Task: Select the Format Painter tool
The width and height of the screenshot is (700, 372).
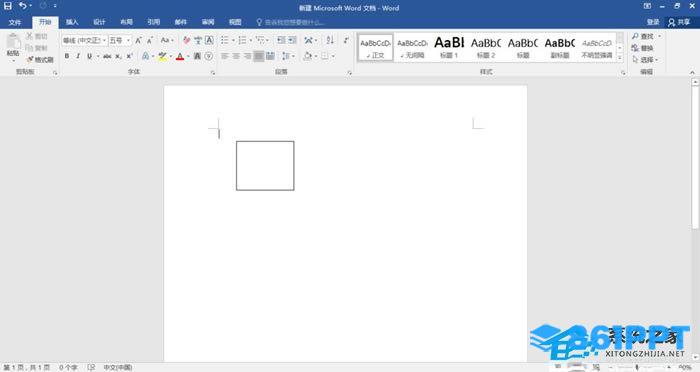Action: pos(40,59)
